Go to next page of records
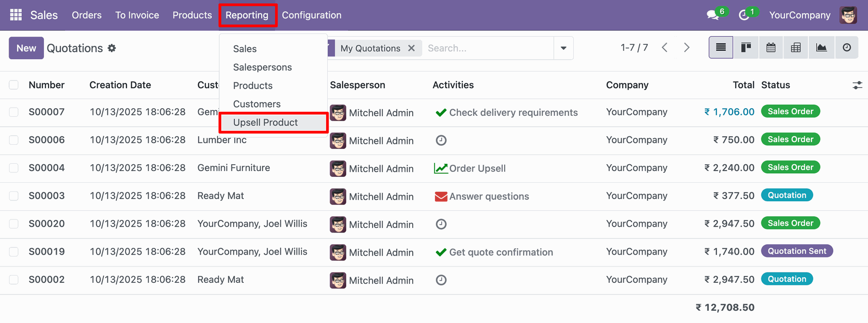 687,47
